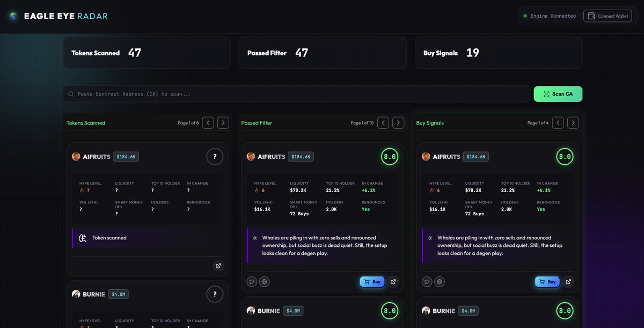Viewport: 644px width, 328px height.
Task: Open Twitter icon on Buy Signals AIFRUITS card
Action: [427, 282]
